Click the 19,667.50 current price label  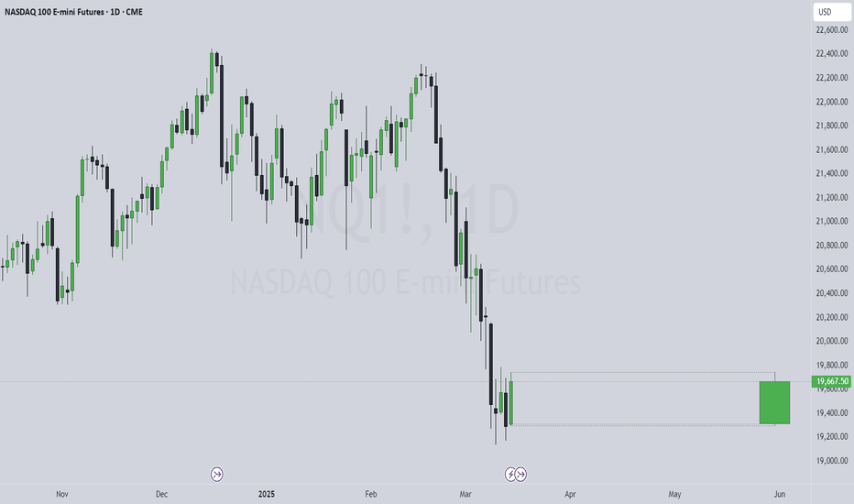832,381
